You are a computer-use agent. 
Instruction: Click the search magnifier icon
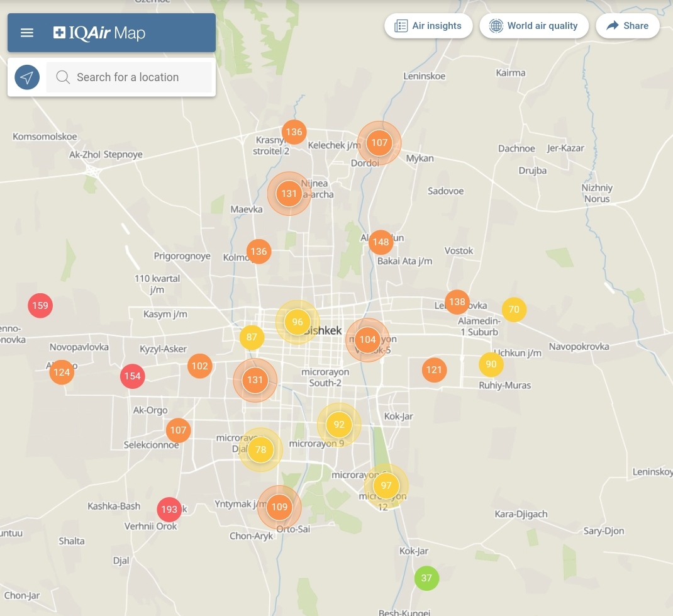[x=63, y=77]
